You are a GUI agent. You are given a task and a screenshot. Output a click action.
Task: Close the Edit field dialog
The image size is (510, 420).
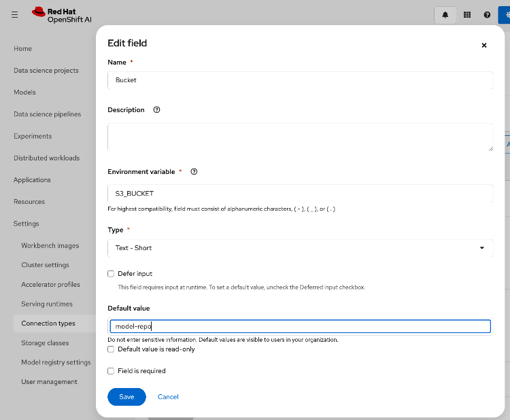pos(484,46)
